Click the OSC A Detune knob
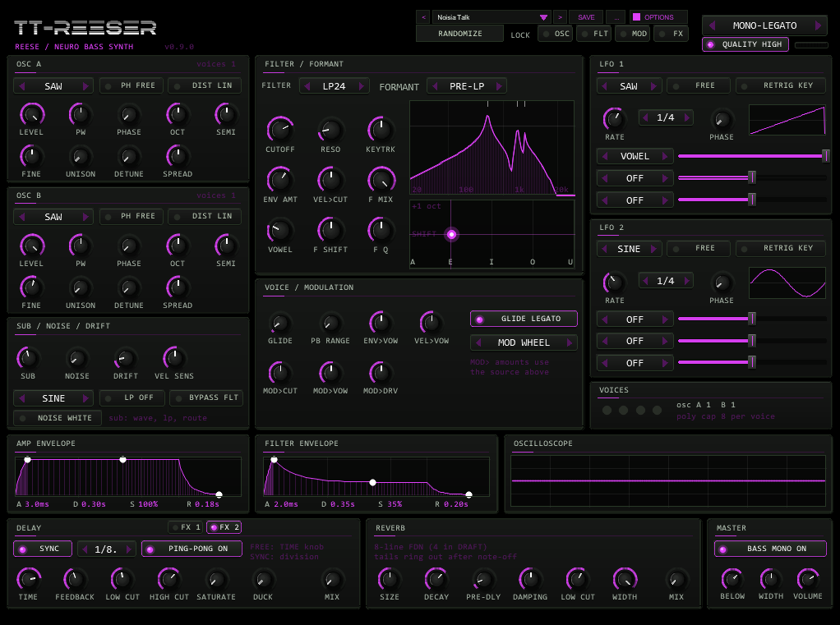The height and width of the screenshot is (625, 840). (x=128, y=157)
